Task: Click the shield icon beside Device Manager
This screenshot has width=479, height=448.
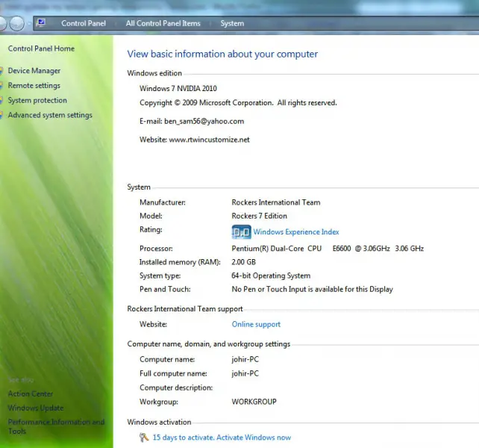Action: tap(1, 71)
